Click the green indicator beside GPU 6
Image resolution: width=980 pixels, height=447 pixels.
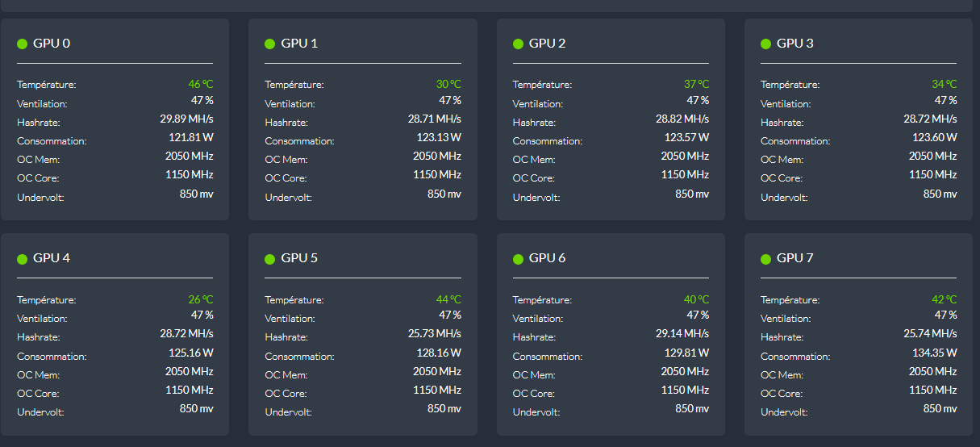[518, 259]
